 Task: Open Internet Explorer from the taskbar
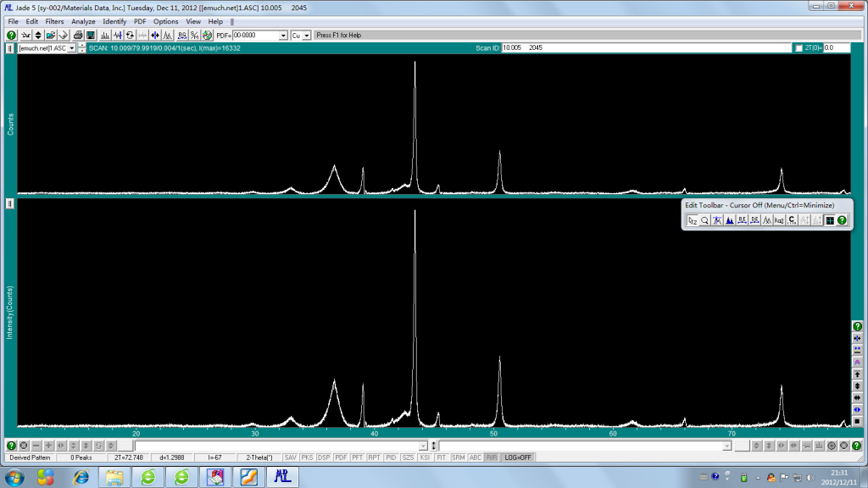(x=81, y=477)
